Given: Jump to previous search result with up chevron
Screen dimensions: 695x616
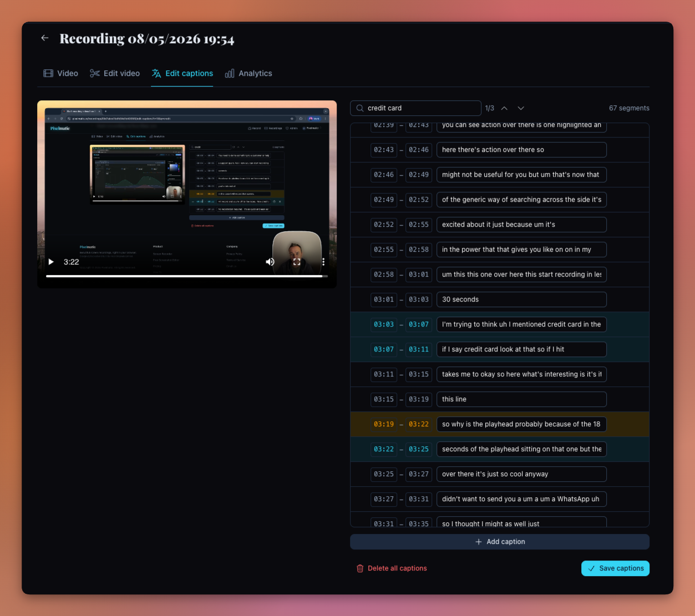Looking at the screenshot, I should 504,108.
